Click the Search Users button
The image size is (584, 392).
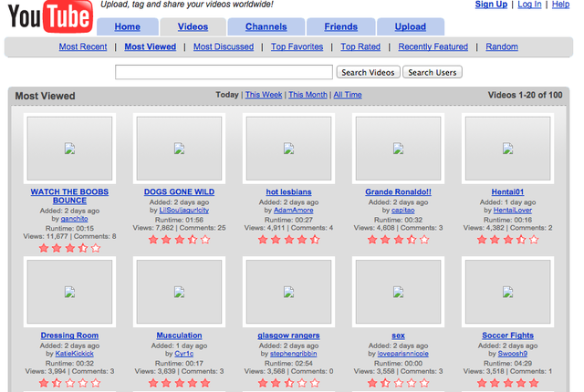433,72
